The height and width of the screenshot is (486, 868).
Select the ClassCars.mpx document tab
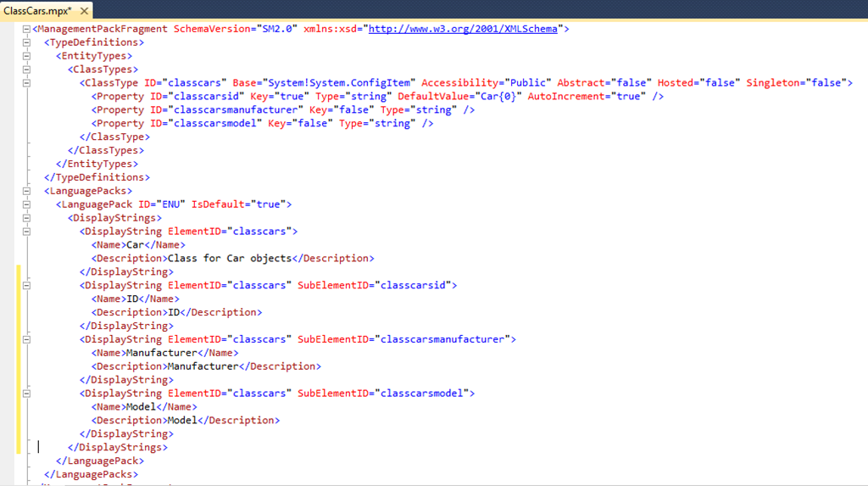pyautogui.click(x=37, y=10)
